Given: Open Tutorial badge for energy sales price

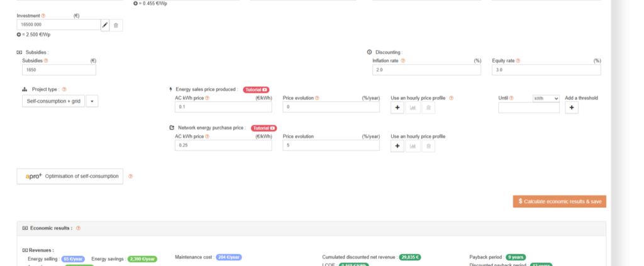Looking at the screenshot, I should 256,89.
